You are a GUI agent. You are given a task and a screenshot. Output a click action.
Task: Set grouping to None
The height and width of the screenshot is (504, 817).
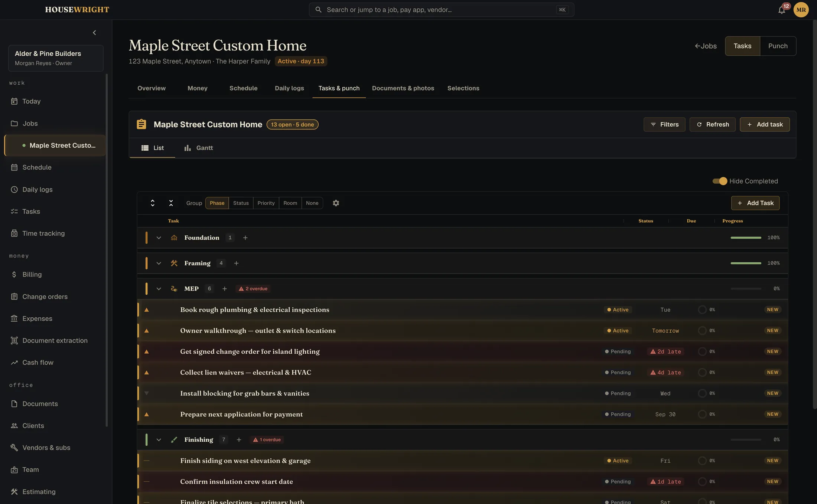(x=312, y=203)
